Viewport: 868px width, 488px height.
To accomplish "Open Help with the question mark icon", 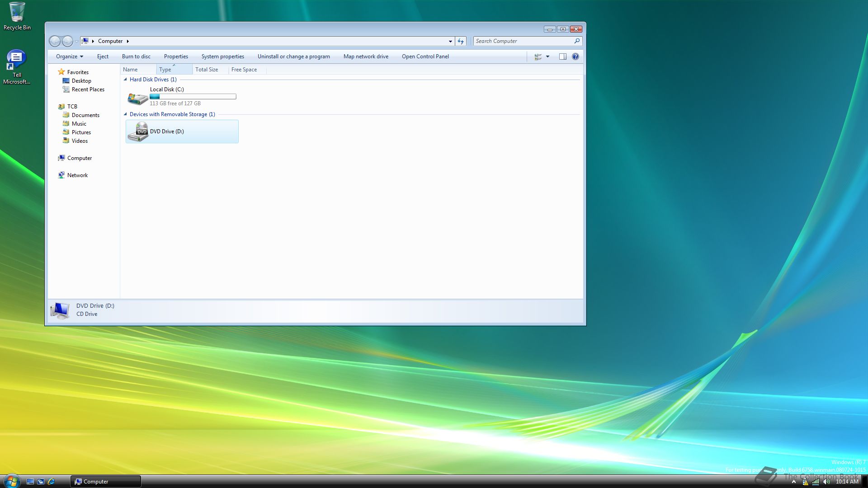I will (576, 56).
